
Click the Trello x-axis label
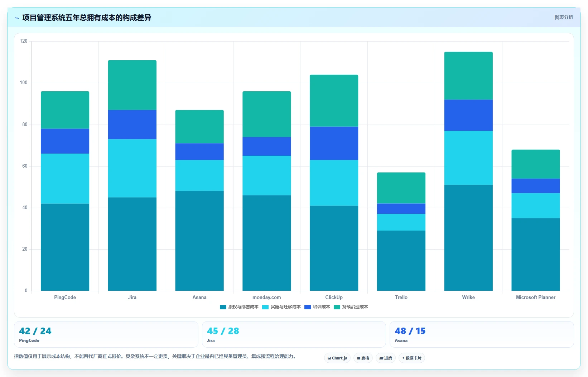[401, 297]
